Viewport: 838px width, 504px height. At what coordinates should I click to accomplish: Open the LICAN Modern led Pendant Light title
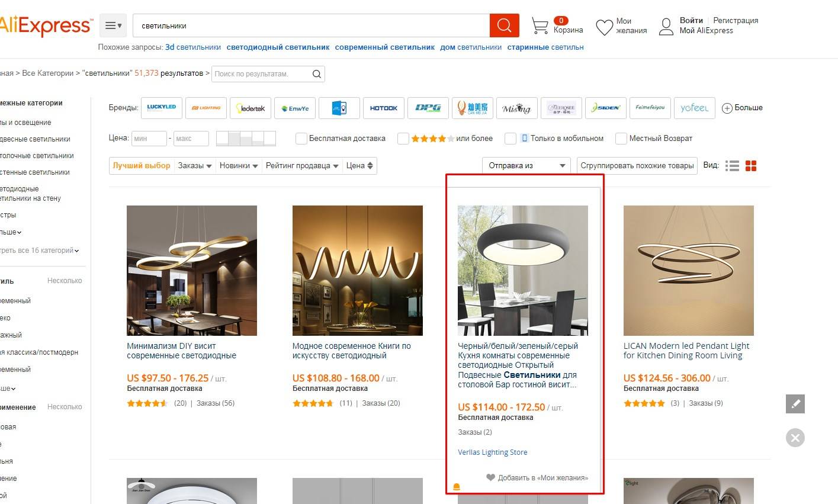(x=686, y=351)
